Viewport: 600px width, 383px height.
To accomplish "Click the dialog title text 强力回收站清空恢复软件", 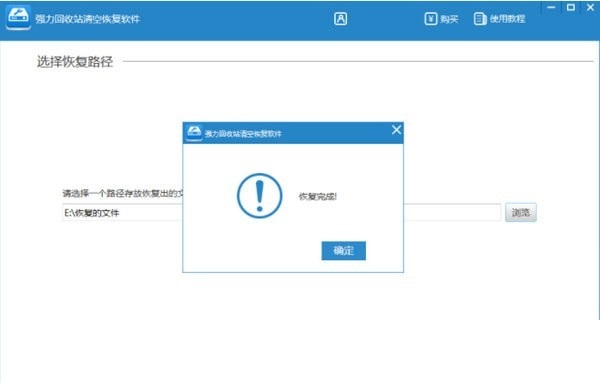I will coord(243,134).
